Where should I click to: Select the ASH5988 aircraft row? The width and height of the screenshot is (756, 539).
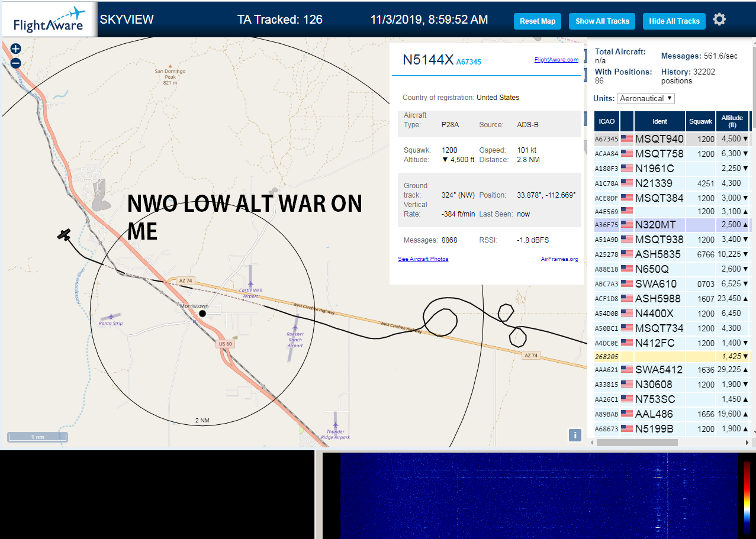tap(672, 299)
